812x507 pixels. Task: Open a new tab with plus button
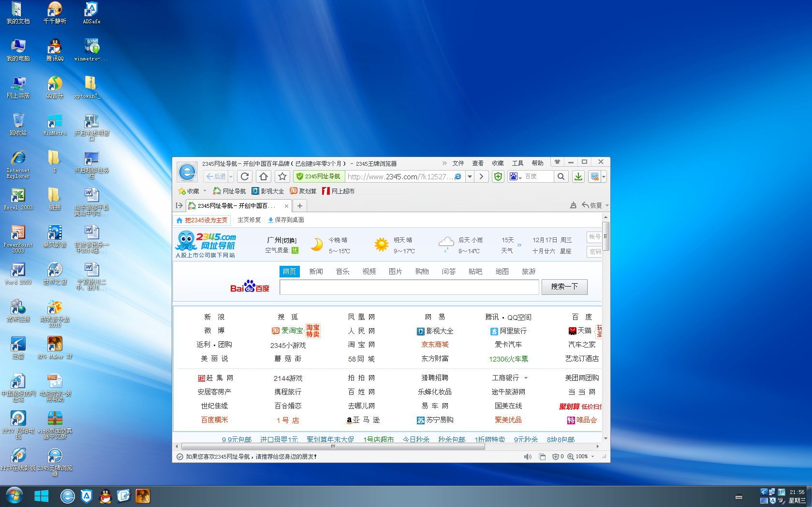pos(300,206)
